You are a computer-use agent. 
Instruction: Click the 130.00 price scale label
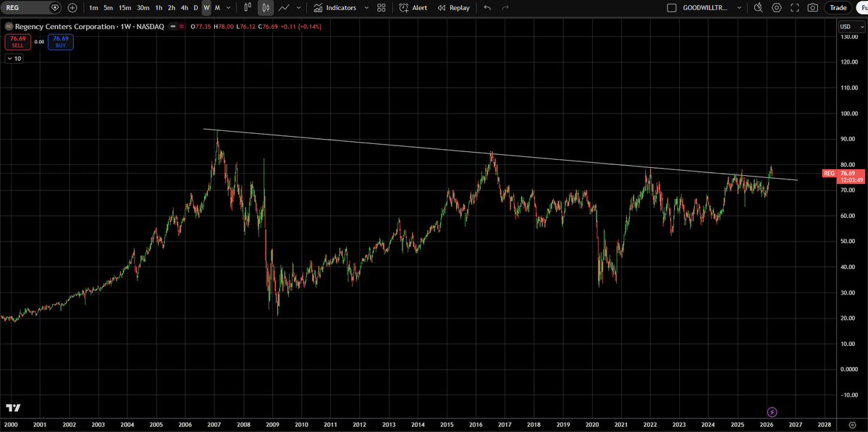[x=849, y=36]
